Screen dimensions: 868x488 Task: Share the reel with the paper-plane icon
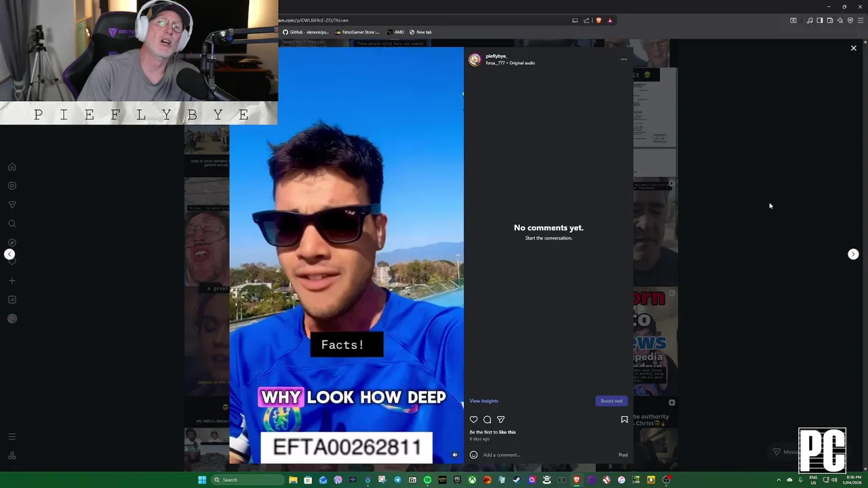[500, 420]
